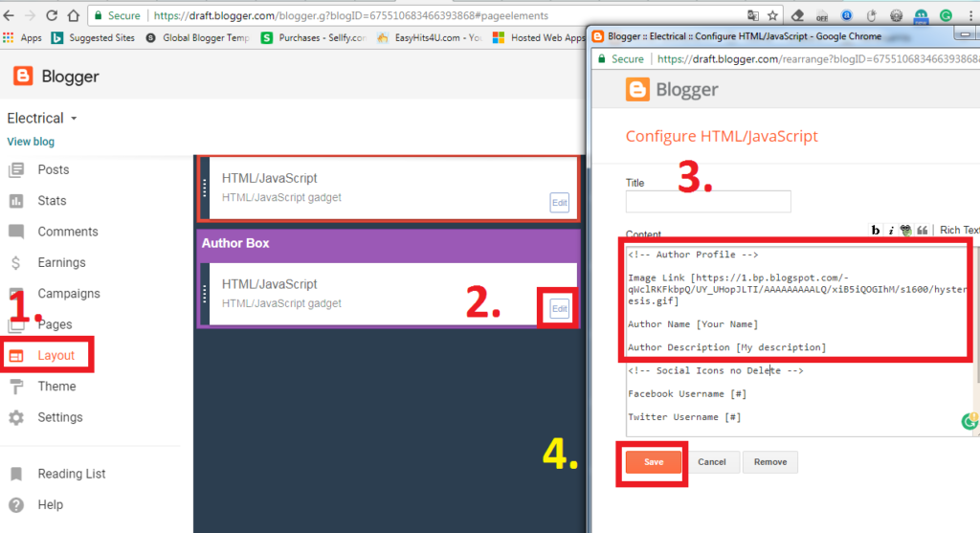Screen dimensions: 980x533
Task: Apply italic formatting in content editor
Action: point(891,231)
